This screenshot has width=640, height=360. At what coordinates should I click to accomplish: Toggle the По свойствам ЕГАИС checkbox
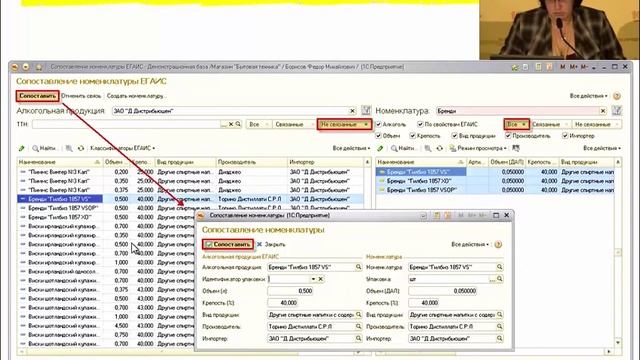coord(420,124)
